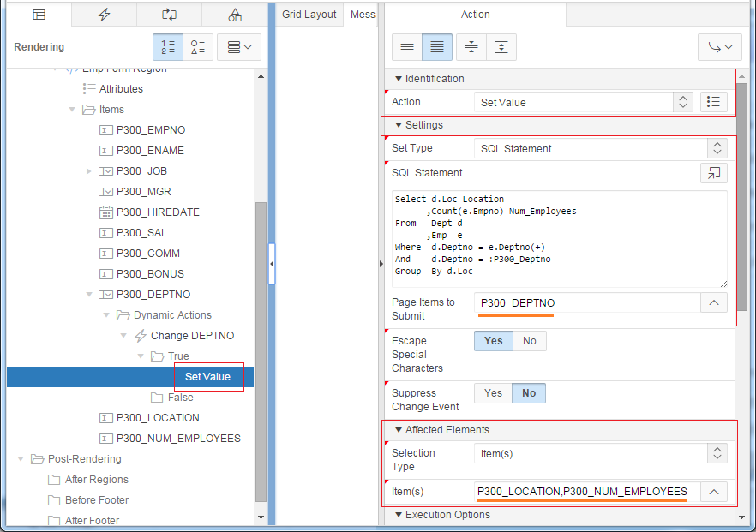
Task: Select P300_SAL item
Action: (x=141, y=233)
